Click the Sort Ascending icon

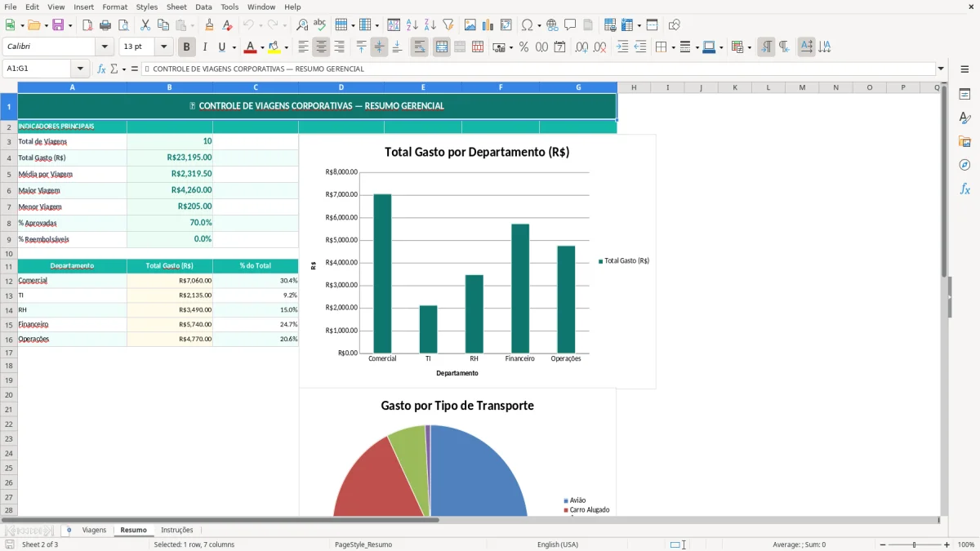412,25
